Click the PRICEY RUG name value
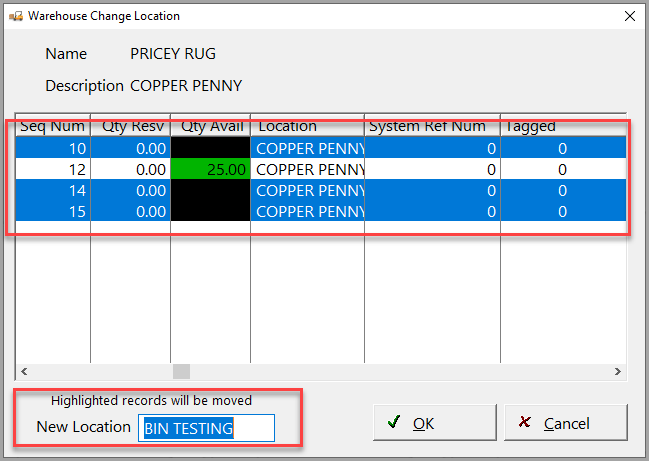649x461 pixels. click(173, 53)
